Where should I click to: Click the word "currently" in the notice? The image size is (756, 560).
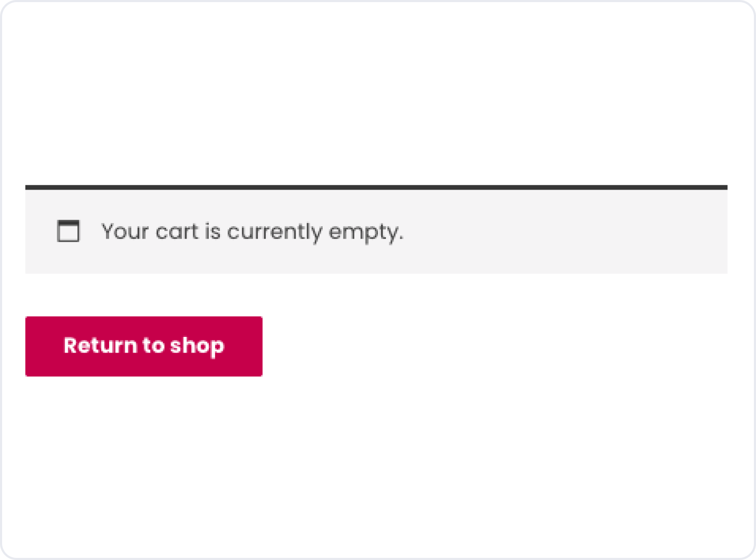[x=275, y=231]
